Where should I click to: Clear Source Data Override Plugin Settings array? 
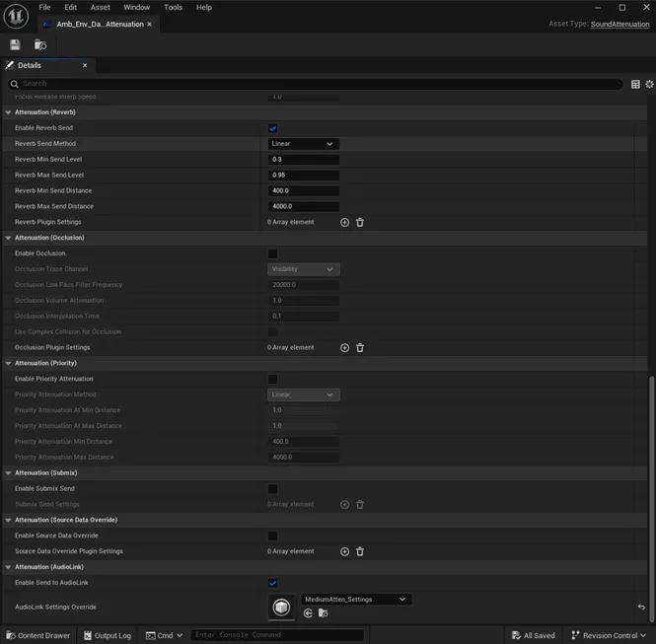point(360,551)
